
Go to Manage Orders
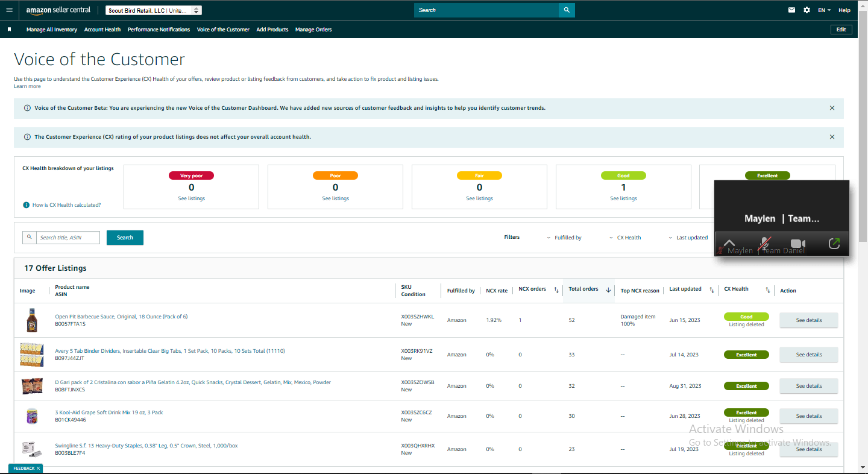tap(313, 30)
